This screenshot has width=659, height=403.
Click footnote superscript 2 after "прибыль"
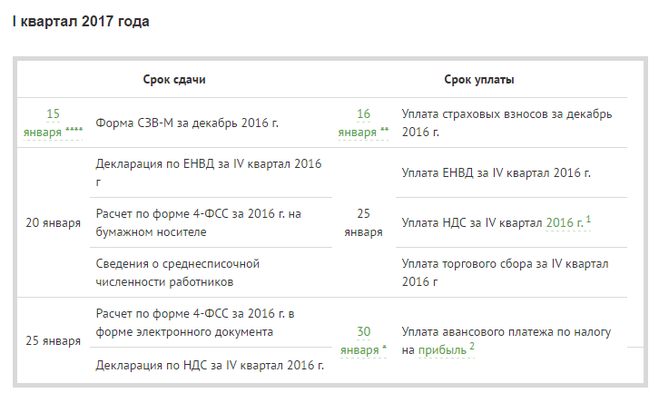click(472, 346)
